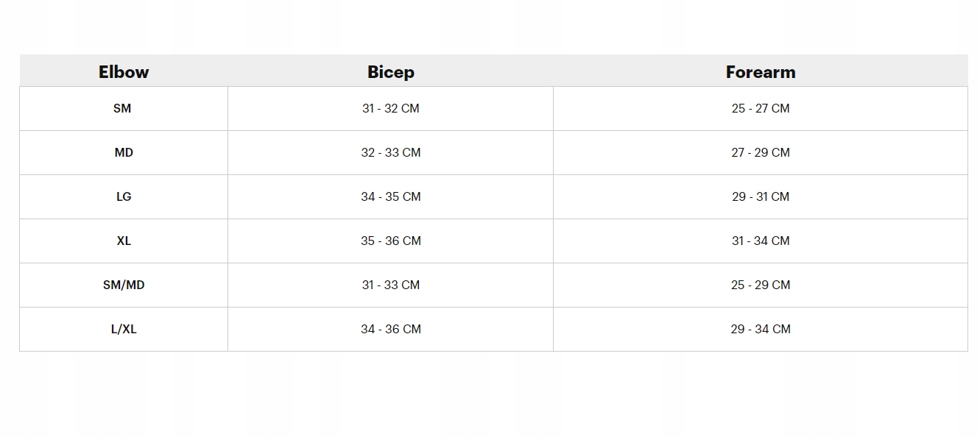Click the 34 - 36 CM bicep cell
Viewport: 980px width, 437px height.
[x=391, y=329]
